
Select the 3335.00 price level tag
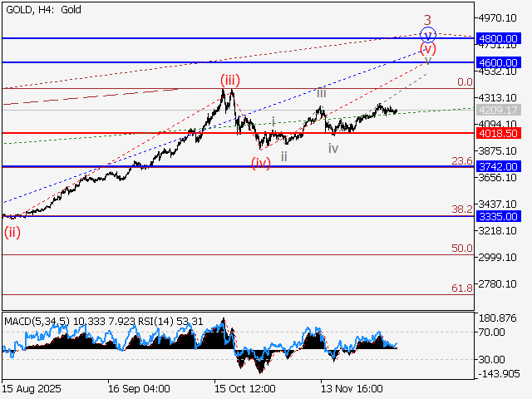(x=498, y=216)
